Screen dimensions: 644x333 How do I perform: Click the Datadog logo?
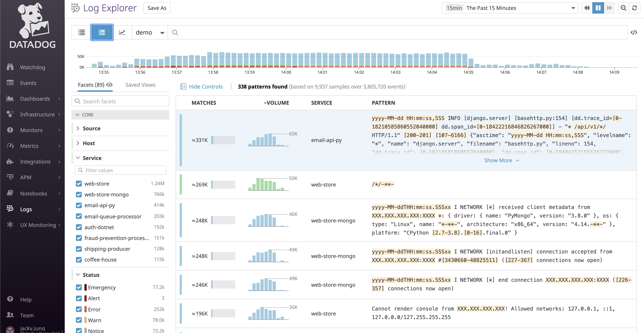click(33, 26)
